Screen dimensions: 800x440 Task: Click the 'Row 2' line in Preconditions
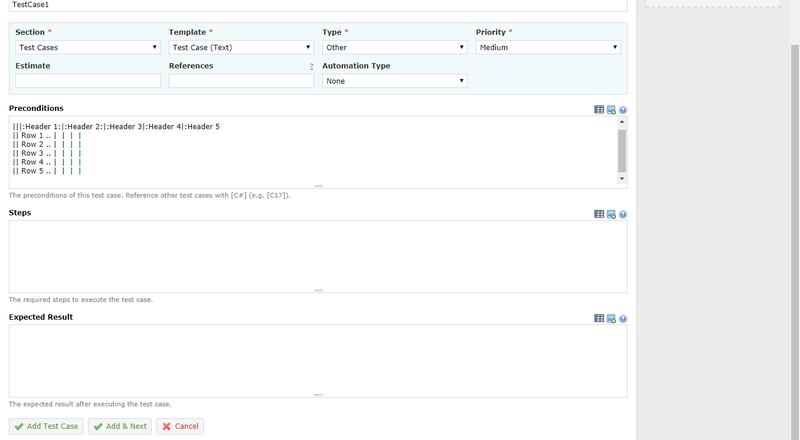pyautogui.click(x=47, y=144)
